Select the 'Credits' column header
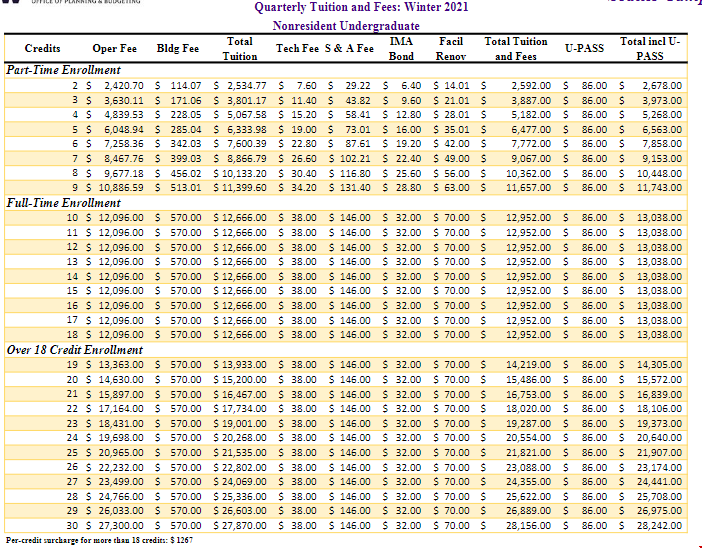702x548 pixels. (43, 48)
